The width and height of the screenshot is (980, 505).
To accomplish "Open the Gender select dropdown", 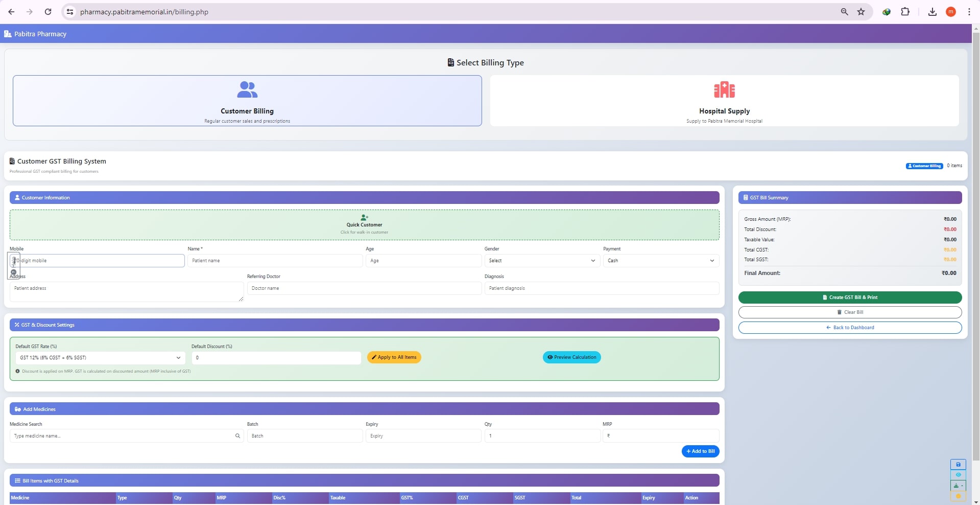I will click(x=541, y=261).
